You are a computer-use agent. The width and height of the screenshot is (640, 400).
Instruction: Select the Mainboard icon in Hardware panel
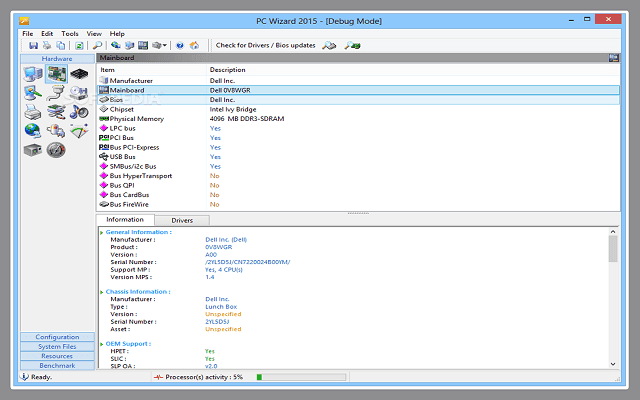point(56,74)
